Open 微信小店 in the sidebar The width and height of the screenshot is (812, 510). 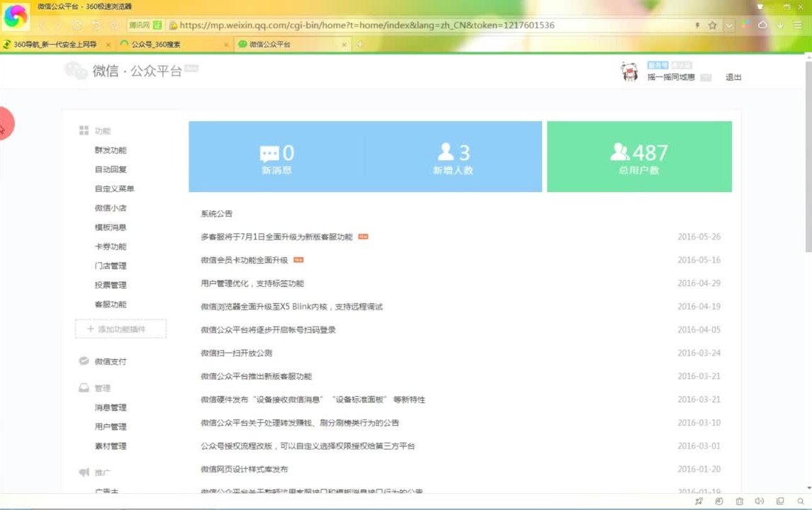tap(111, 208)
